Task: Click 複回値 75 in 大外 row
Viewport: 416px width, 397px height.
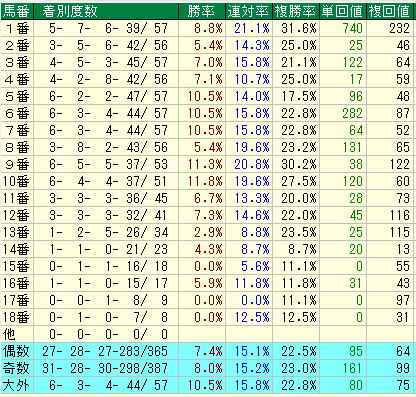Action: 403,386
